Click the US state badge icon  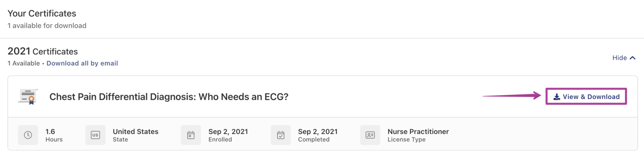(x=95, y=135)
